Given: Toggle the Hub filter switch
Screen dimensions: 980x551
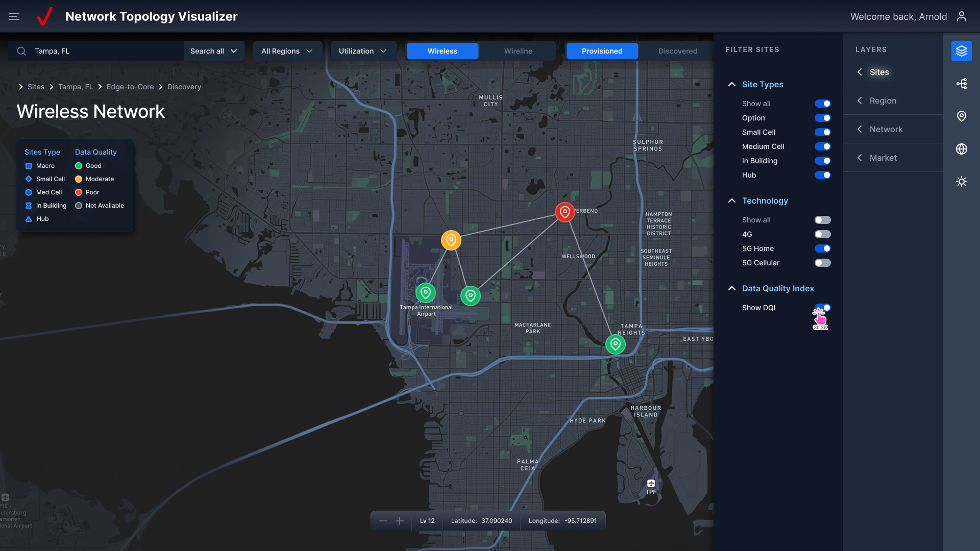Looking at the screenshot, I should [823, 175].
